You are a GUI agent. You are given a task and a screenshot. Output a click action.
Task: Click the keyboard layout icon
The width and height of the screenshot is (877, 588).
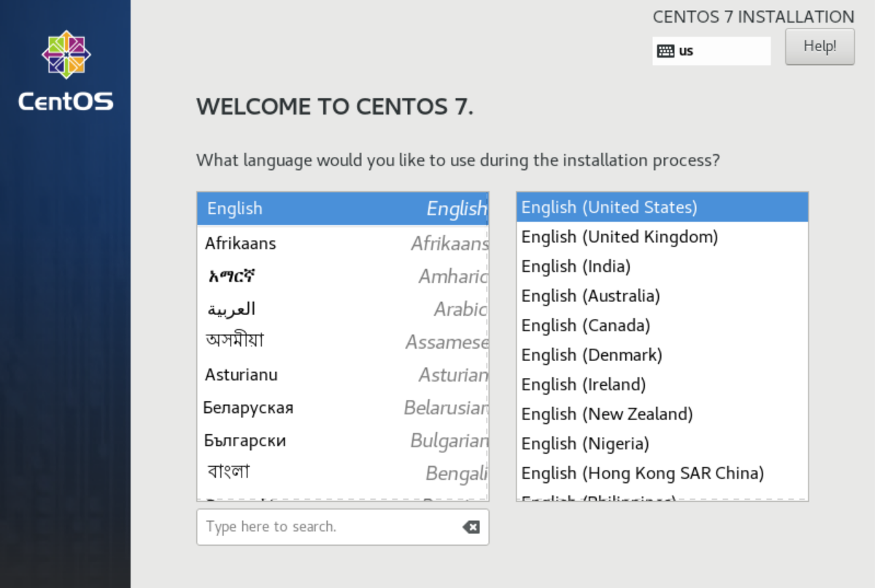pyautogui.click(x=665, y=51)
